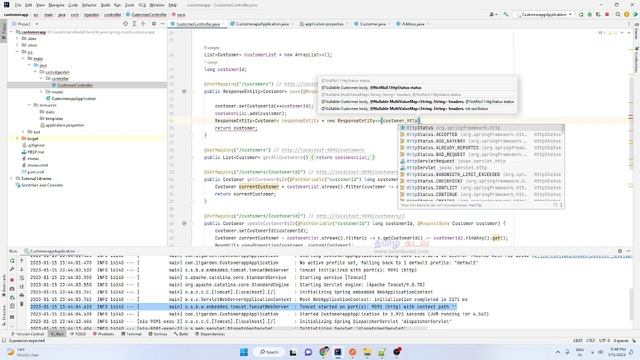Screen dimensions: 640x360
Task: Expand External Libraries node
Action: (11, 178)
